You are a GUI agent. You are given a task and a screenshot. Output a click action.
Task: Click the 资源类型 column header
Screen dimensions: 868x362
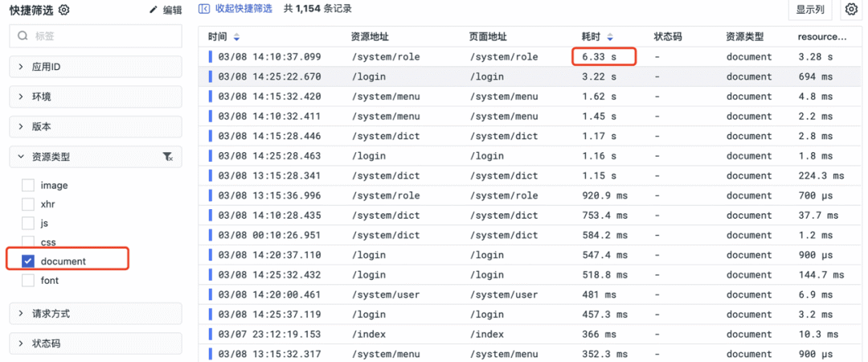(744, 37)
